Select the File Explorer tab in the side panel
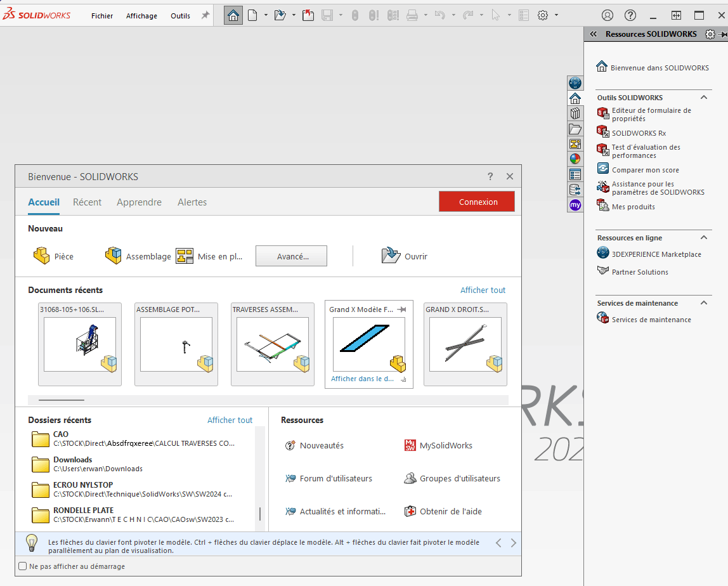 click(575, 129)
